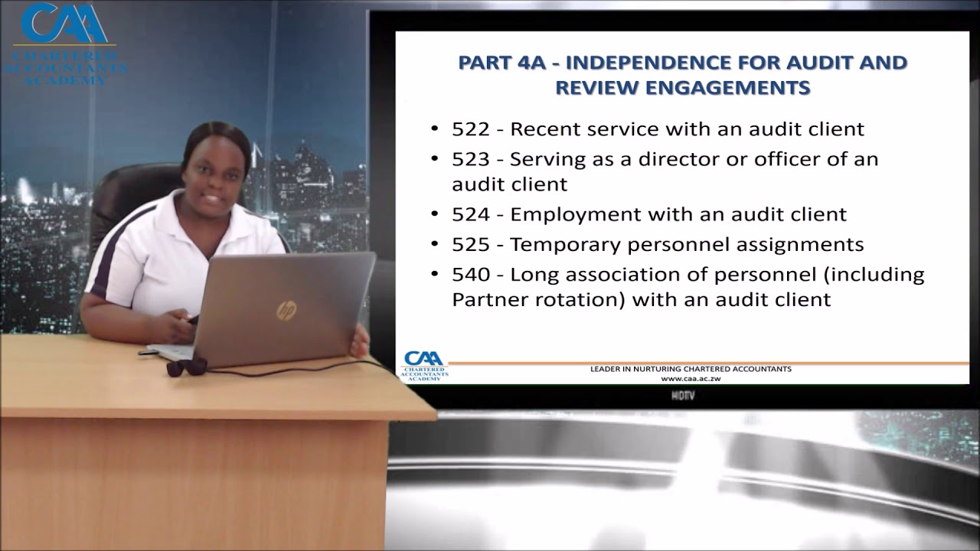The width and height of the screenshot is (980, 551).
Task: Select '540 - Long association of personnel' bullet
Action: 688,287
